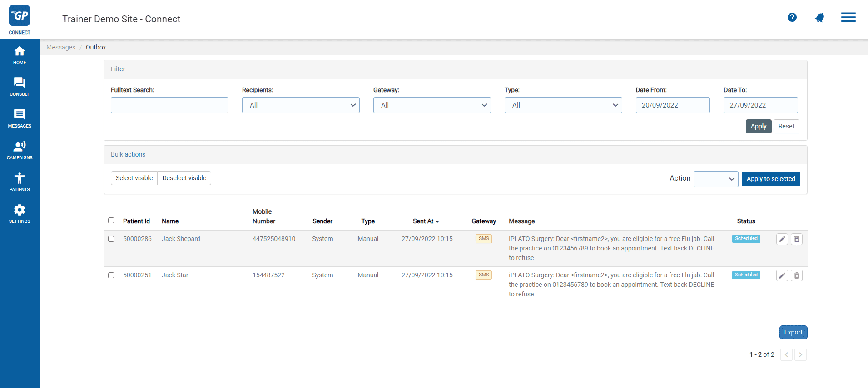Open the help question mark icon

(792, 17)
